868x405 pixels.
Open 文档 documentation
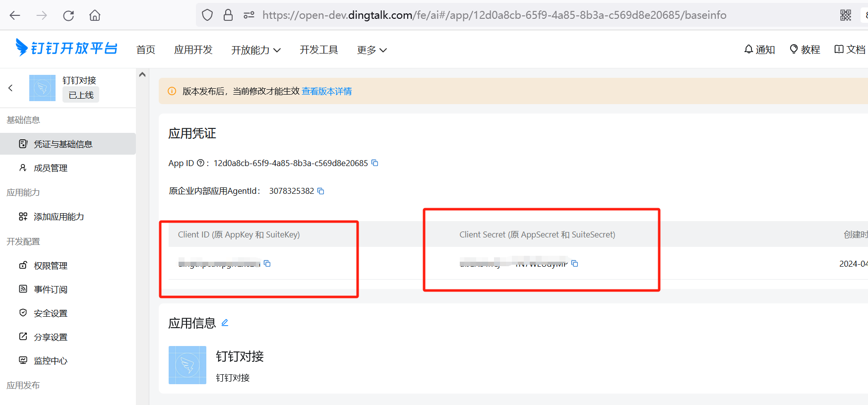[850, 50]
